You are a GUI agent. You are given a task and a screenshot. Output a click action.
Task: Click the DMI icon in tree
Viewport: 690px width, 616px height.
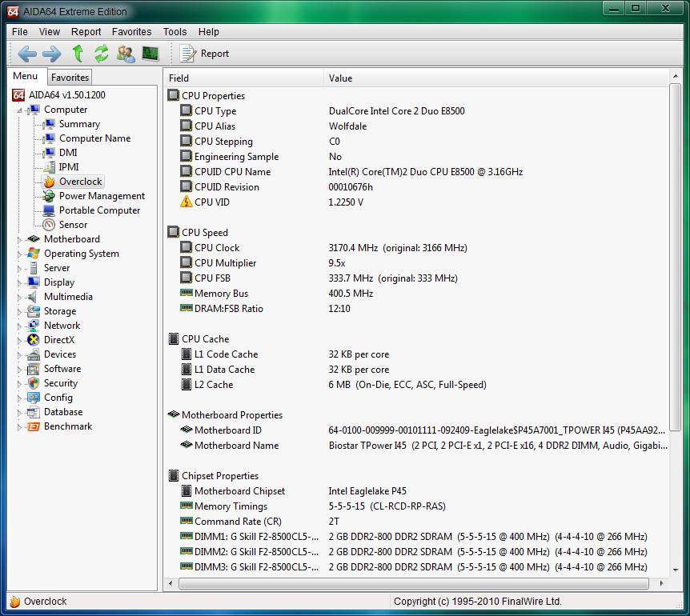point(49,153)
